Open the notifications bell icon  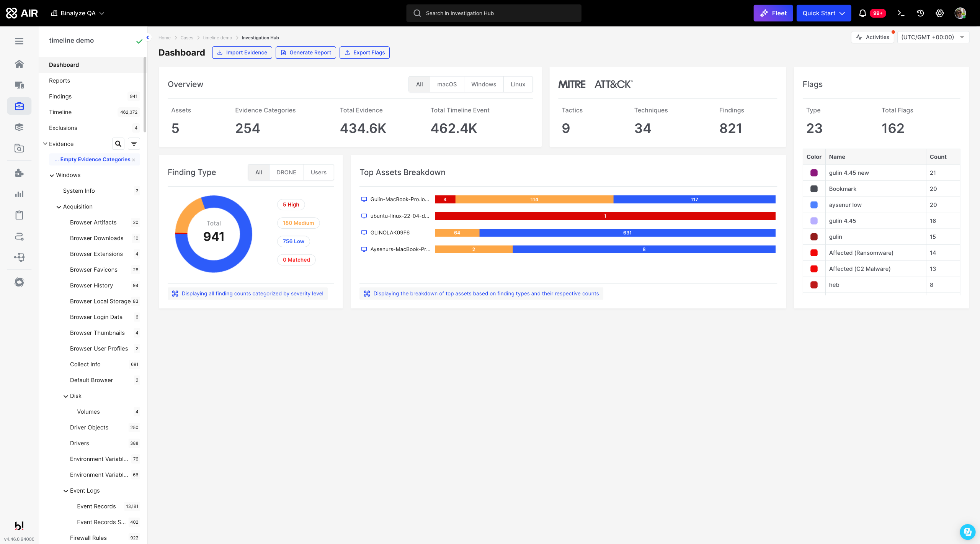(x=862, y=13)
